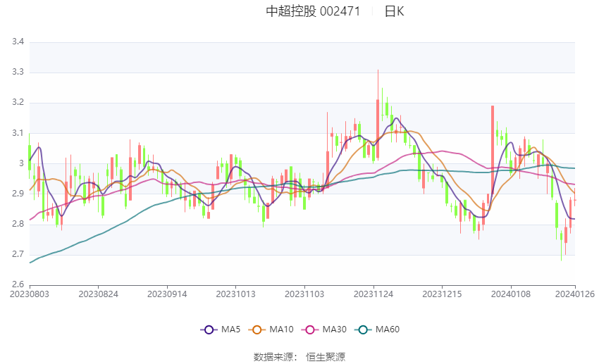The width and height of the screenshot is (599, 364).
Task: Toggle the MA10 legend series
Action: coord(271,330)
